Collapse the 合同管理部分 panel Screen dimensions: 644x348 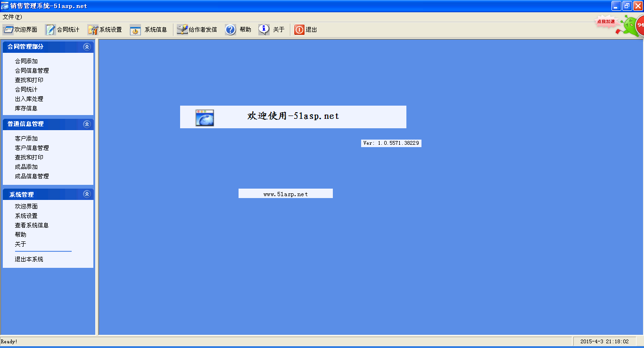pyautogui.click(x=87, y=47)
